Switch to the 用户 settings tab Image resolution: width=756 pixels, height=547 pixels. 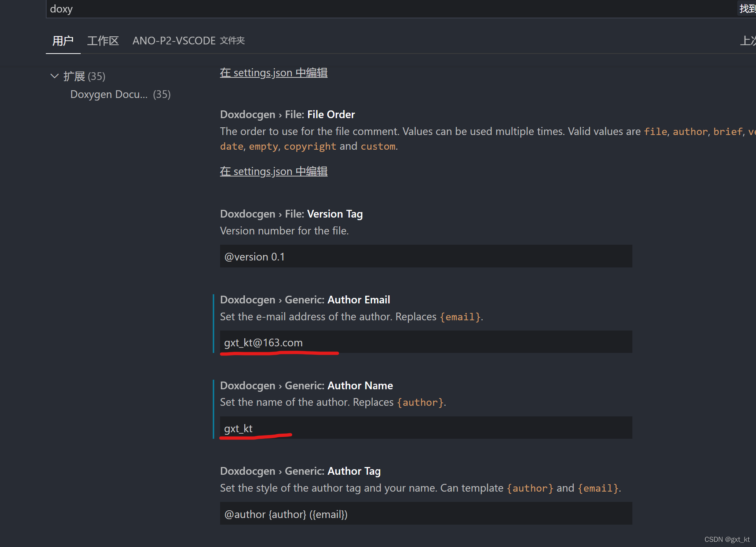point(63,41)
